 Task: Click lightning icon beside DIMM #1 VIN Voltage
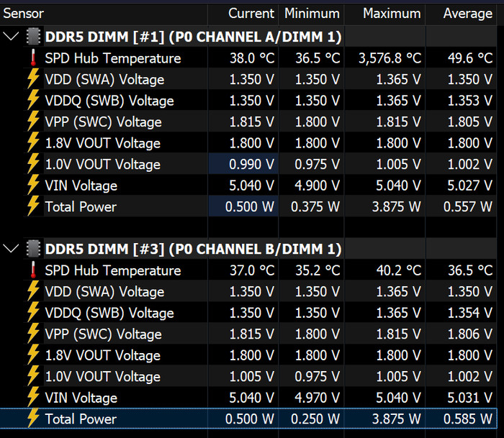click(x=33, y=186)
